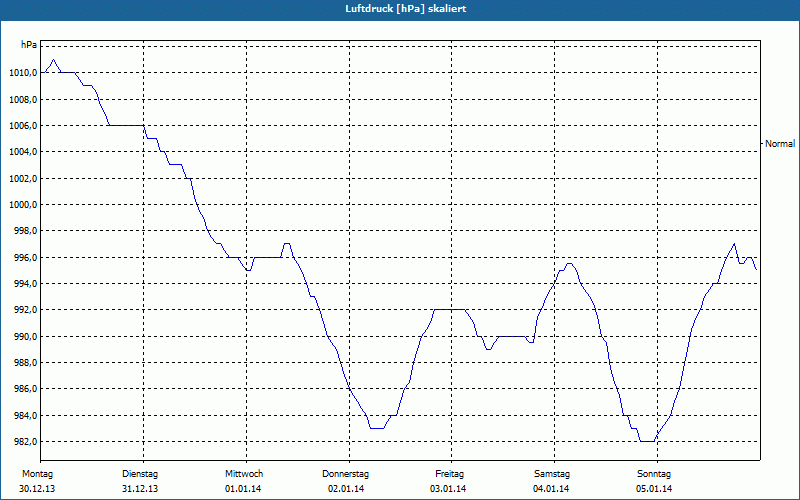Screen dimensions: 800x500
Task: Click the Montag day label
Action: (37, 474)
